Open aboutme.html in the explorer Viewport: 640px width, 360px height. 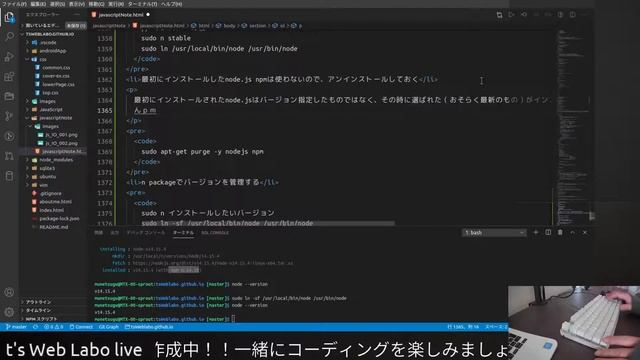point(55,202)
